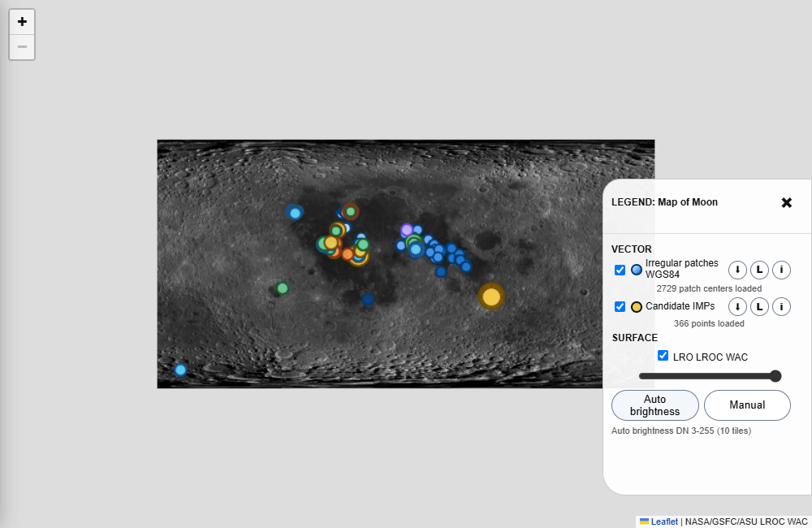This screenshot has height=528, width=812.
Task: Click the '366 points loaded' text
Action: click(709, 323)
